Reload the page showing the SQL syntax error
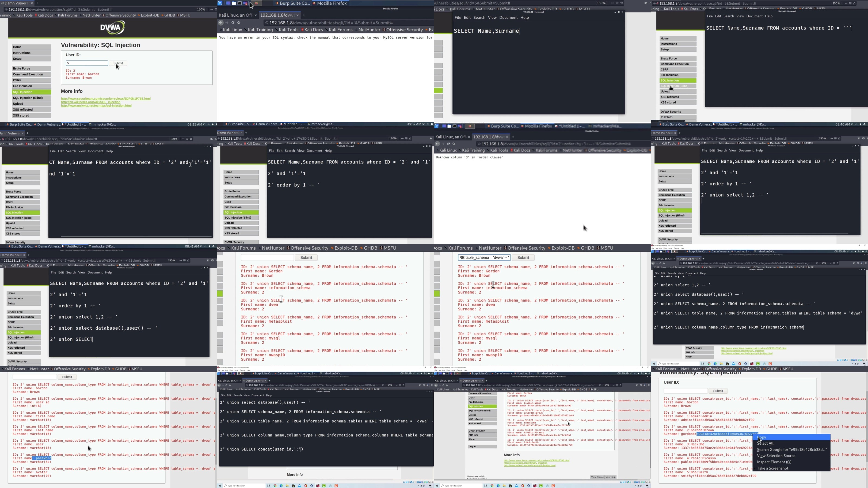This screenshot has width=868, height=488. pyautogui.click(x=233, y=23)
